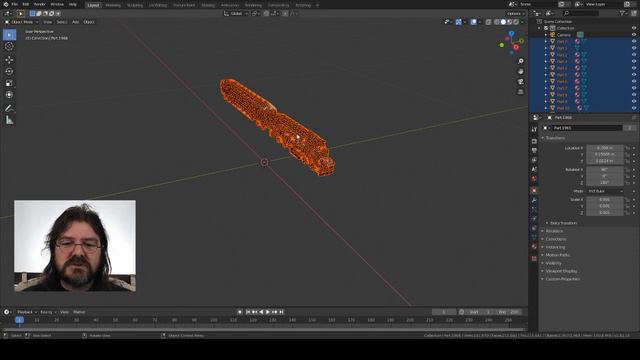The width and height of the screenshot is (640, 360).
Task: Toggle viewport gizmos button
Action: tap(458, 22)
